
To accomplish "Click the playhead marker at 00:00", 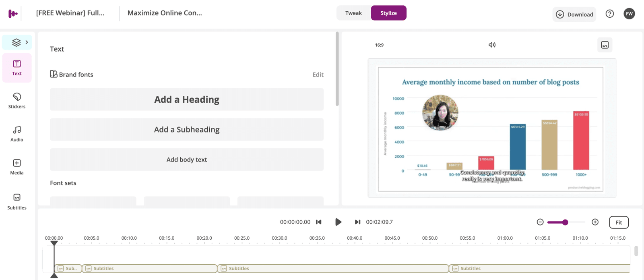I will point(54,243).
